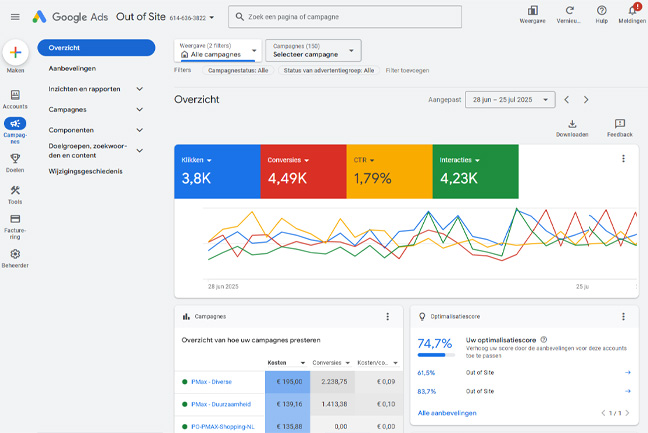Click Filter toevoegen

407,71
